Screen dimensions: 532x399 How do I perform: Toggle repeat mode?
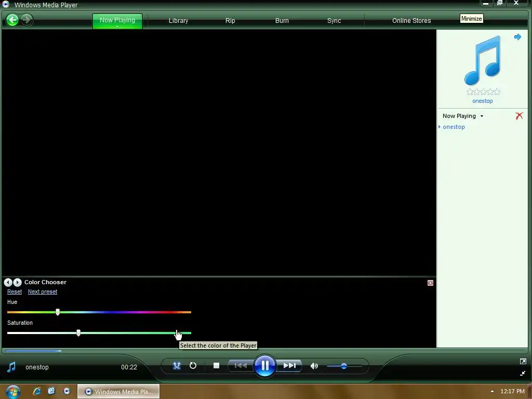193,366
